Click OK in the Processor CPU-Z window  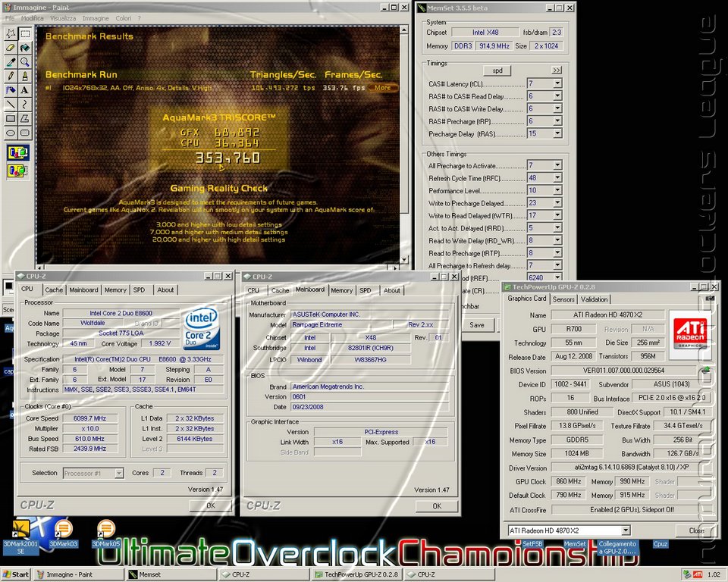pos(210,505)
